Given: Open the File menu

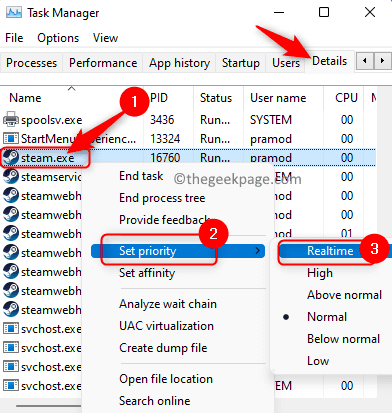Looking at the screenshot, I should coord(14,38).
